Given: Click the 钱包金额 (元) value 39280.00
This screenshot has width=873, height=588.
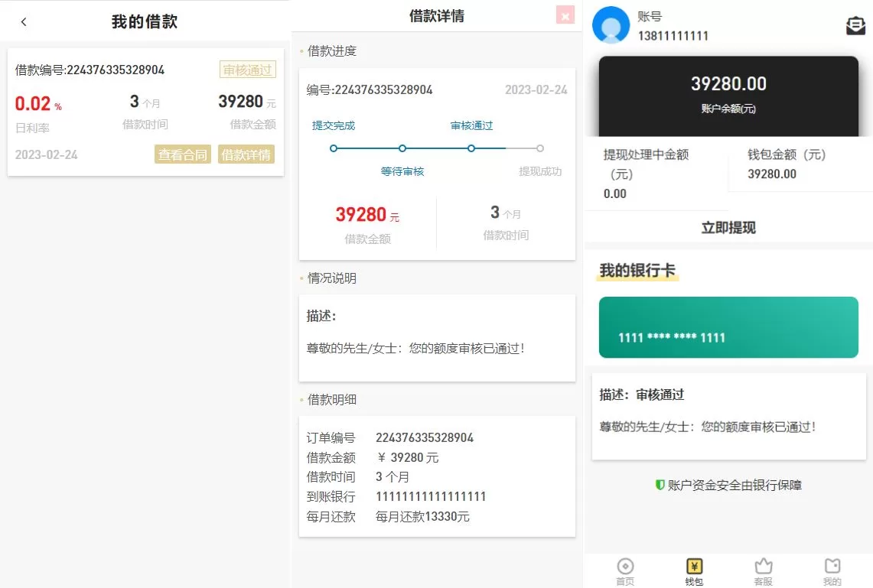Looking at the screenshot, I should pos(772,174).
